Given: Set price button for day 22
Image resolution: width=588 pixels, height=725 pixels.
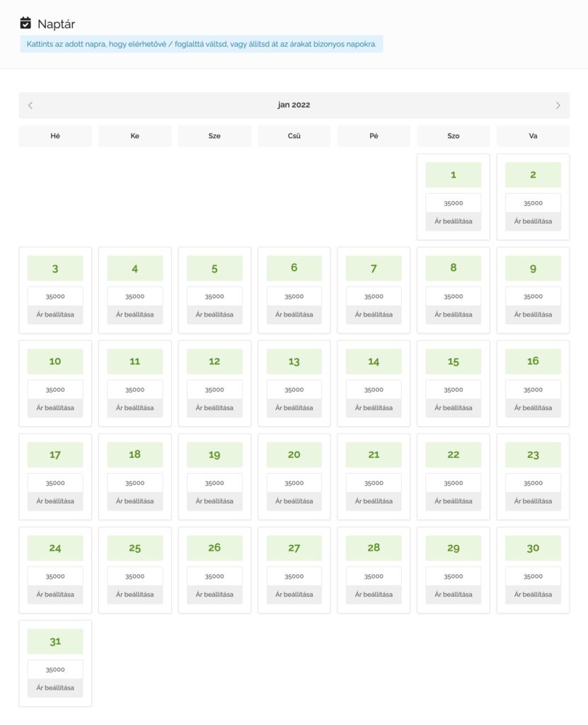Looking at the screenshot, I should [x=453, y=501].
